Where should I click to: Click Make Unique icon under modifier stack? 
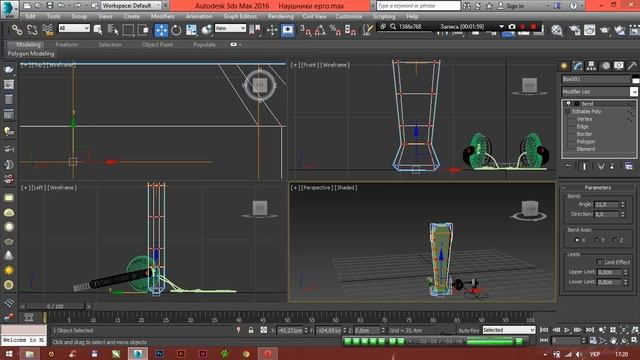pyautogui.click(x=601, y=166)
